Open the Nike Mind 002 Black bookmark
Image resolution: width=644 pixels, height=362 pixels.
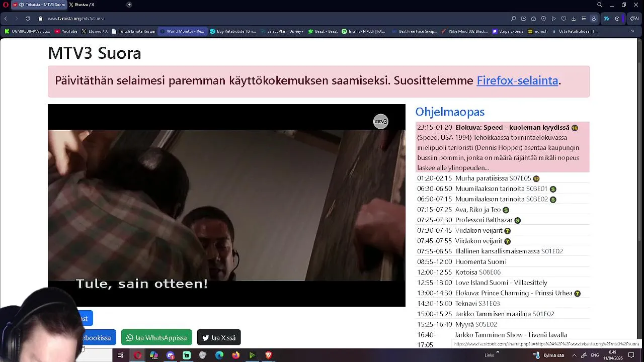[464, 31]
